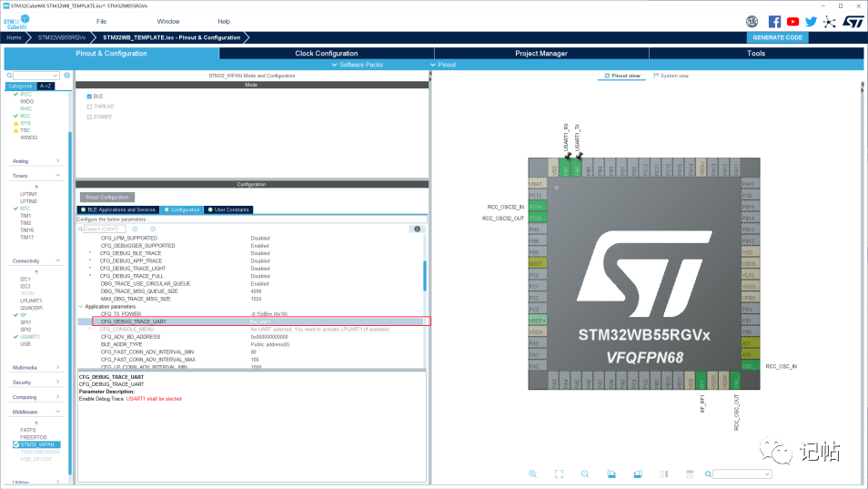Select USART1 in Connectivity list
Screen dimensions: 868x489
click(30, 337)
